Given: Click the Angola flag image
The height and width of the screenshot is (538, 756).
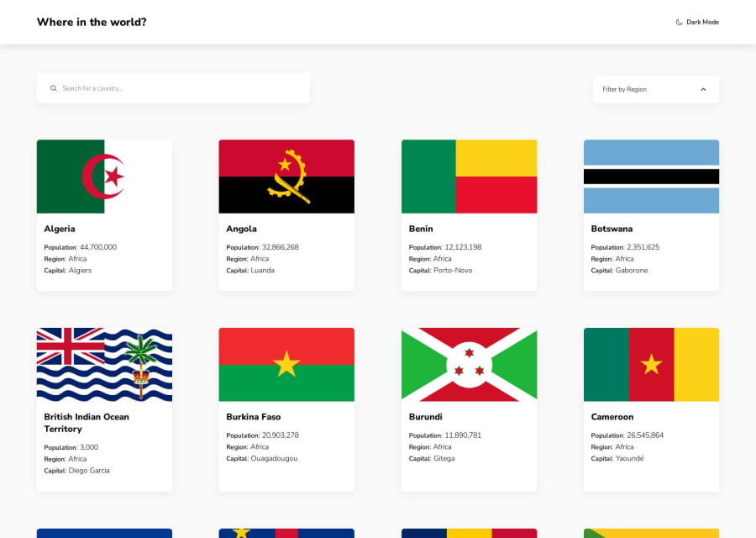Looking at the screenshot, I should click(x=286, y=175).
